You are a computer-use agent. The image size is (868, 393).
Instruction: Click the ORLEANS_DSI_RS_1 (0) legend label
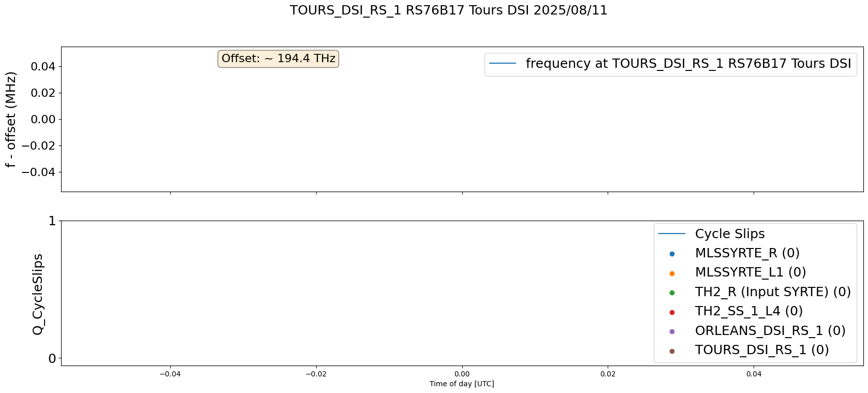click(770, 331)
